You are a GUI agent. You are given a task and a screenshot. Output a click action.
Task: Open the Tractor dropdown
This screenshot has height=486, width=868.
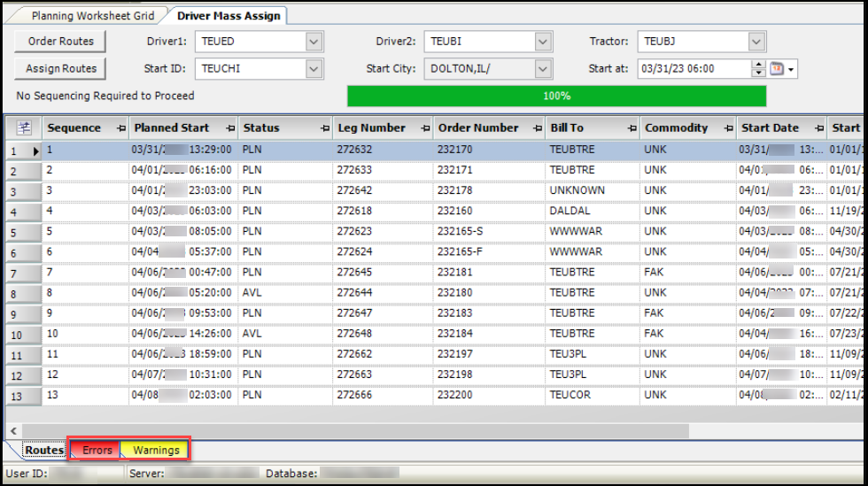(756, 42)
